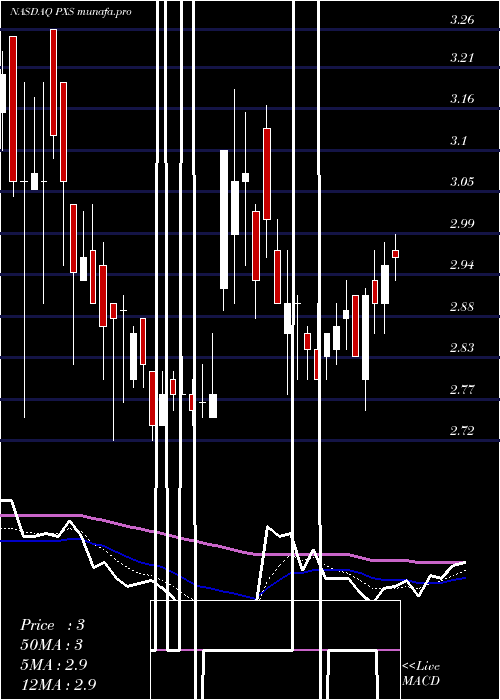Click the 3.26 price axis label
Image resolution: width=500 pixels, height=700 pixels.
pos(462,20)
